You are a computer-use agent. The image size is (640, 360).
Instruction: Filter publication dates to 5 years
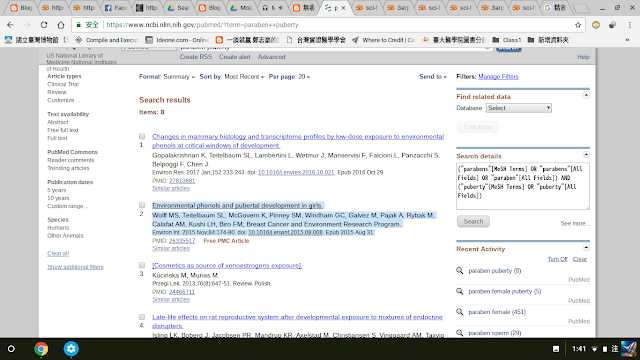pos(57,190)
